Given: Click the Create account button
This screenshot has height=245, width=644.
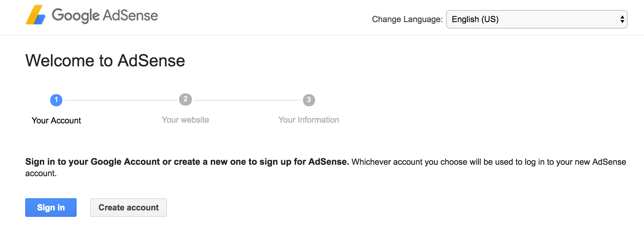Looking at the screenshot, I should 129,208.
